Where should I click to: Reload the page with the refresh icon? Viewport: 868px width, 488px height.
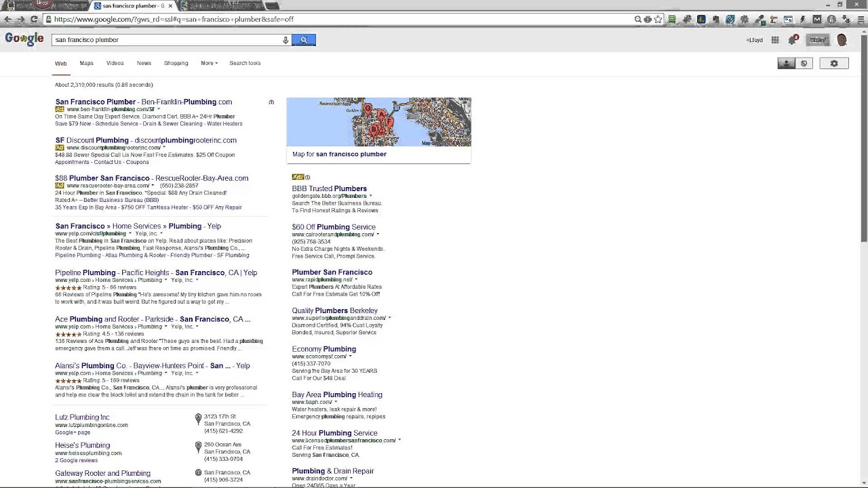pos(34,19)
